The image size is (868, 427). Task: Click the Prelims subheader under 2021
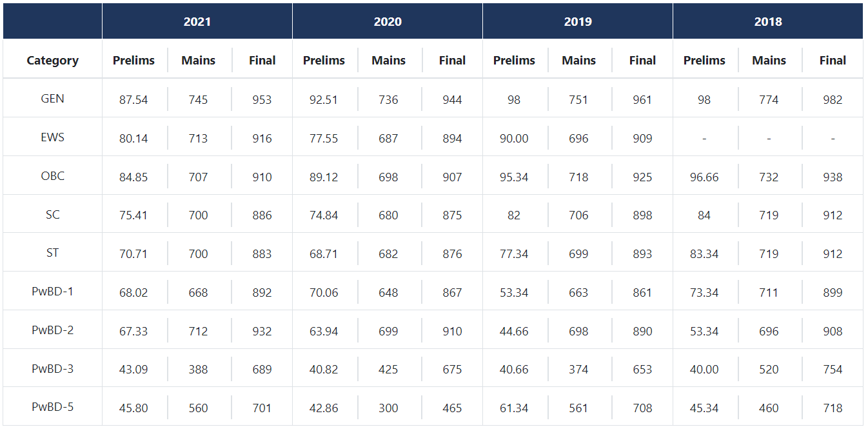133,61
